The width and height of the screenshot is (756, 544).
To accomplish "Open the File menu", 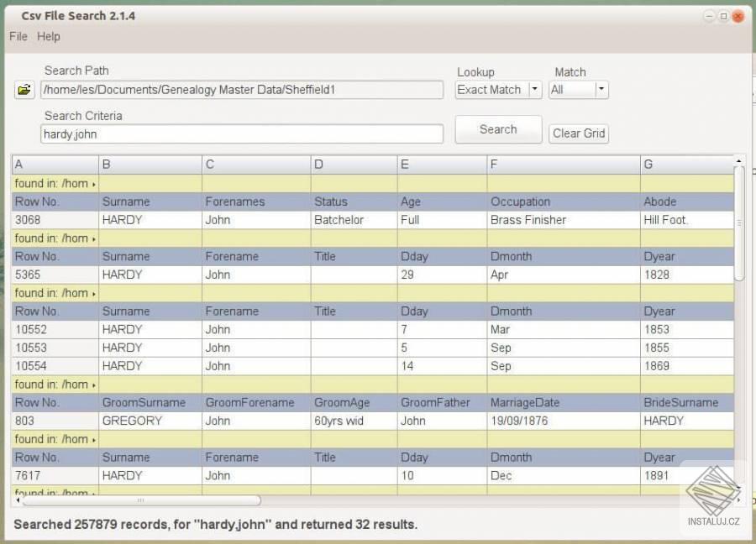I will (18, 37).
